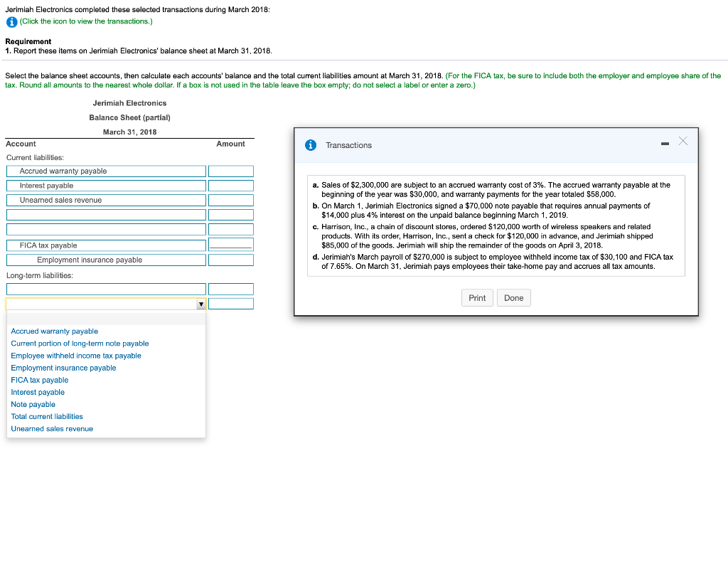Screen dimensions: 728x584
Task: Open the Unearned sales revenue account dropdown
Action: (x=106, y=201)
